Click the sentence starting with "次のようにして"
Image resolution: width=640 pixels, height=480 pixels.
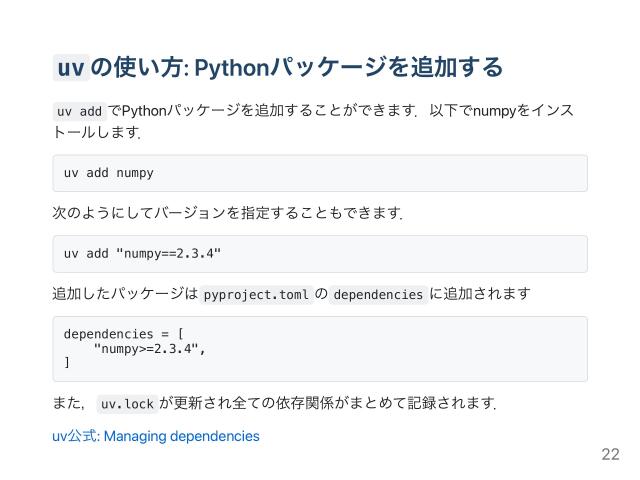click(226, 212)
